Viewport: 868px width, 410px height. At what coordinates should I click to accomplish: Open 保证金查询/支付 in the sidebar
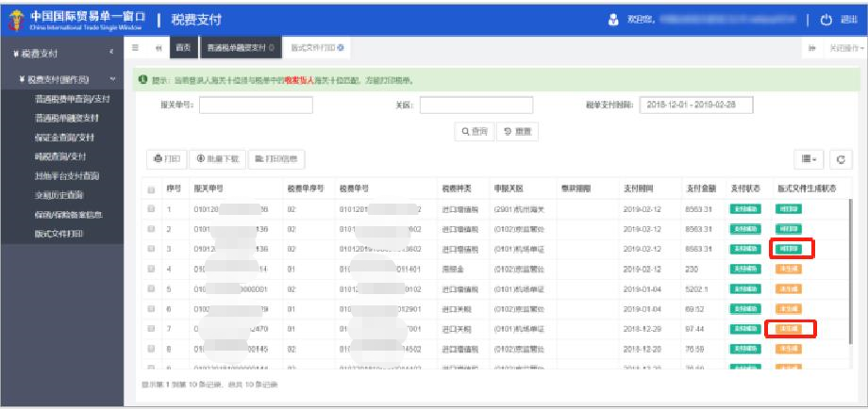66,137
